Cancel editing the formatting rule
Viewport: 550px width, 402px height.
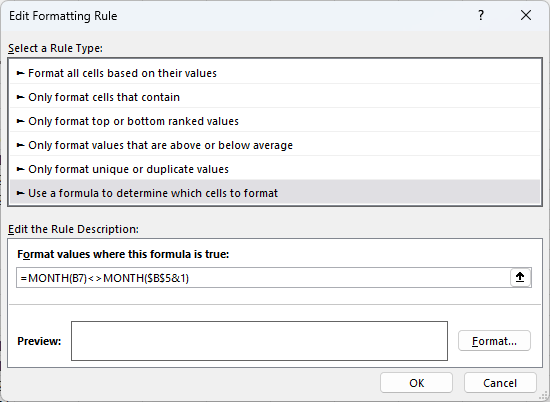tap(500, 383)
